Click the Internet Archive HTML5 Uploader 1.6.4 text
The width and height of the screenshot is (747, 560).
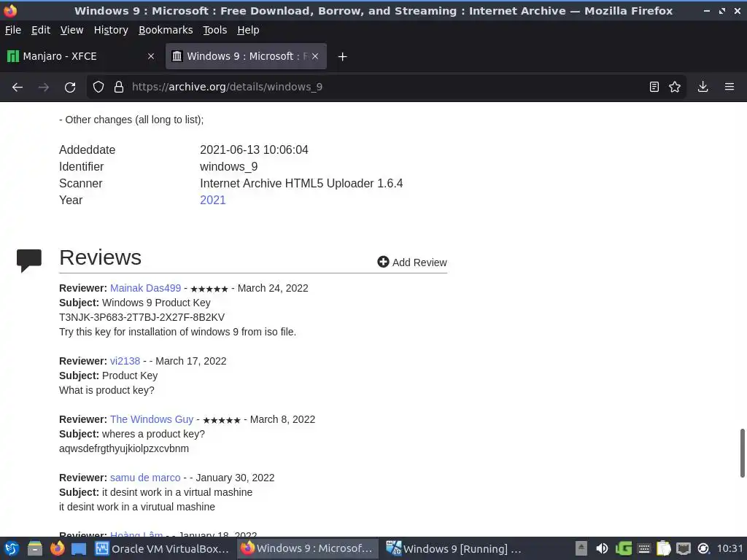point(301,183)
